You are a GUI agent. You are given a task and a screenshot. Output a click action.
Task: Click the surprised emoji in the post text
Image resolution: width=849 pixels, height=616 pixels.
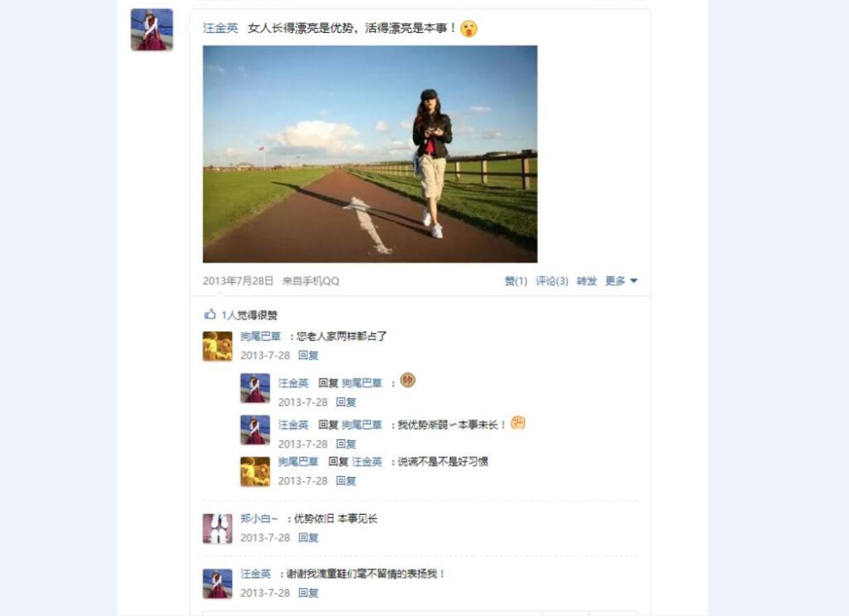469,29
